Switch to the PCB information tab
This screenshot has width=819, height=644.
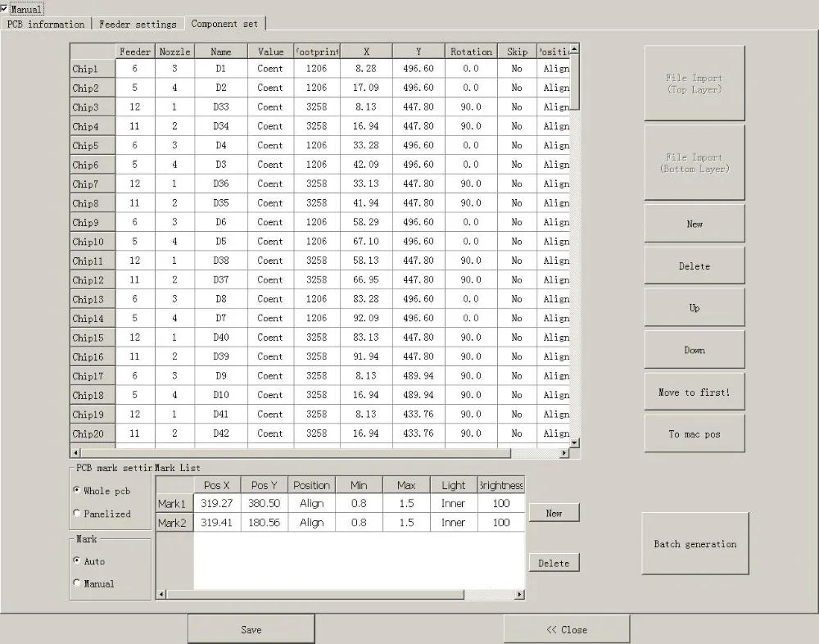click(45, 24)
